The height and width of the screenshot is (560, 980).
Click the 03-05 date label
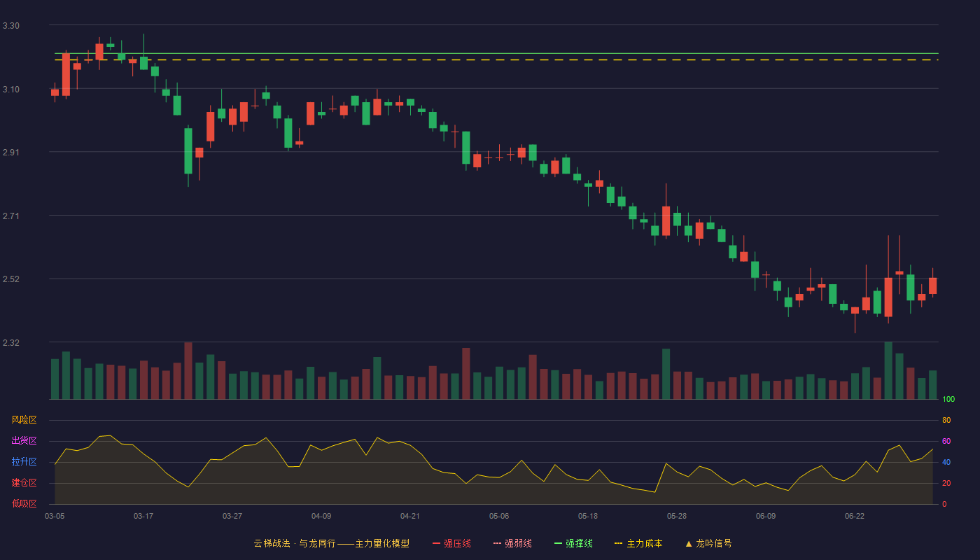(55, 516)
